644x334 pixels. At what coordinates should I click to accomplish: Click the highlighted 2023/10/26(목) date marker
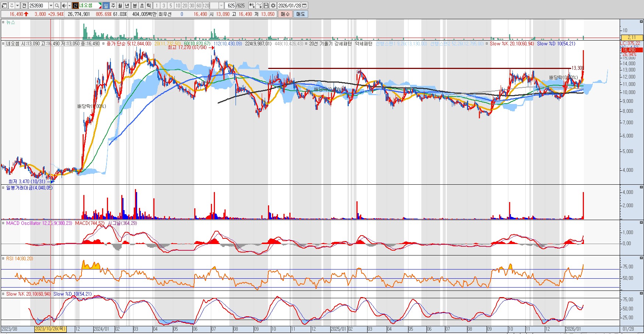click(x=51, y=329)
